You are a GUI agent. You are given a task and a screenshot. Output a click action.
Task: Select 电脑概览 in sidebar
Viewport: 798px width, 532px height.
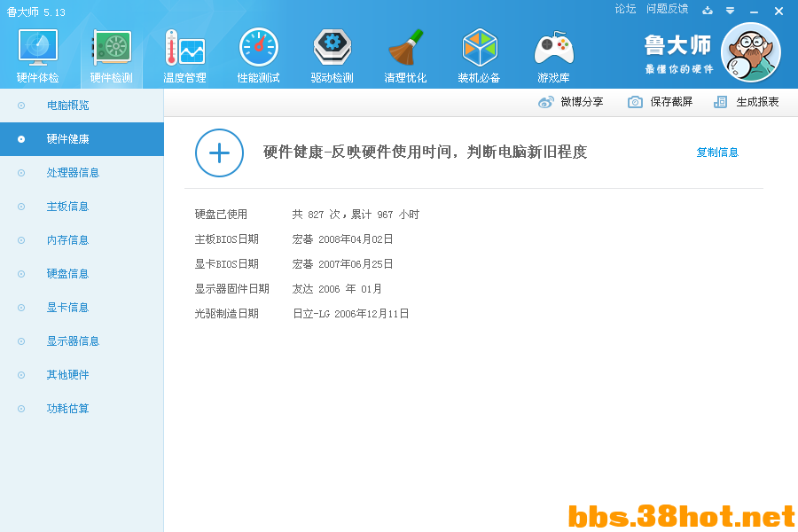point(82,106)
